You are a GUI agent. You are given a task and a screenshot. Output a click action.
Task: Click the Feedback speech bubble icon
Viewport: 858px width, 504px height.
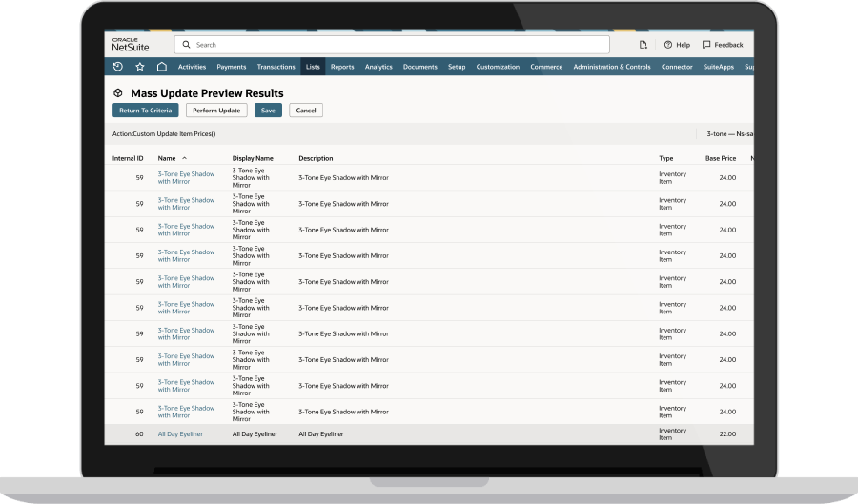706,45
